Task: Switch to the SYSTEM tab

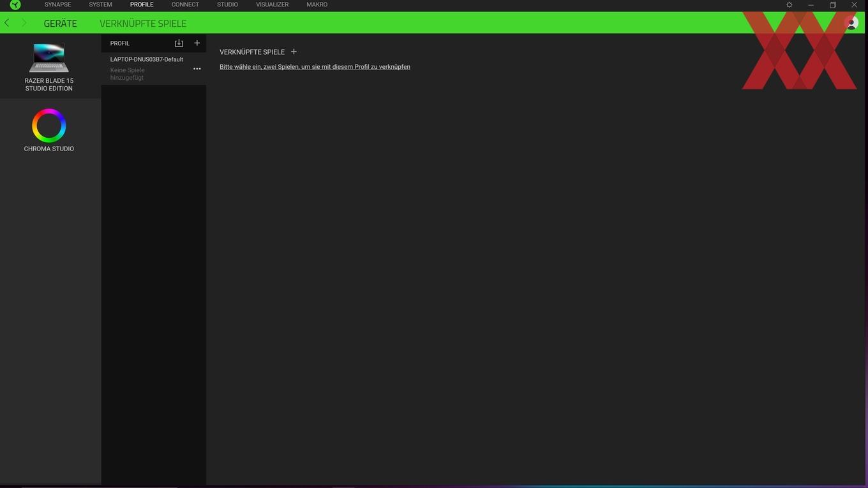Action: [x=100, y=4]
